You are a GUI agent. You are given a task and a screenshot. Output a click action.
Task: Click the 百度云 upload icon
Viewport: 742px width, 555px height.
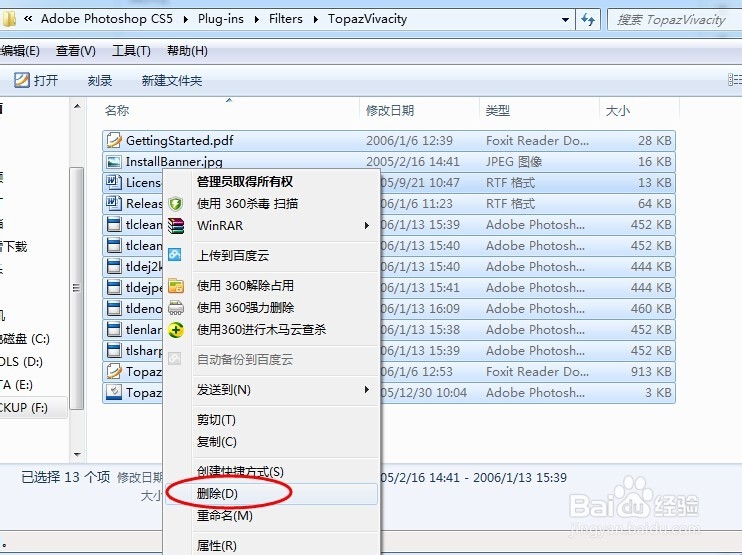click(175, 255)
